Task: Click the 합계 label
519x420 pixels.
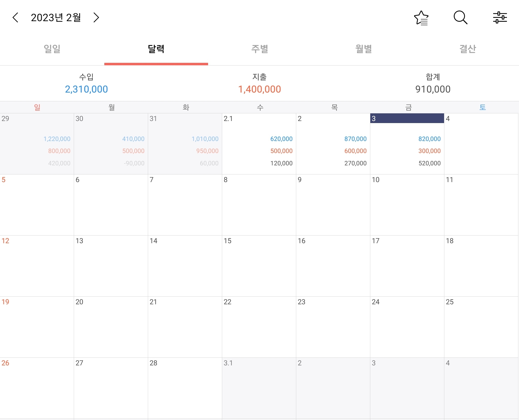Action: (x=433, y=77)
